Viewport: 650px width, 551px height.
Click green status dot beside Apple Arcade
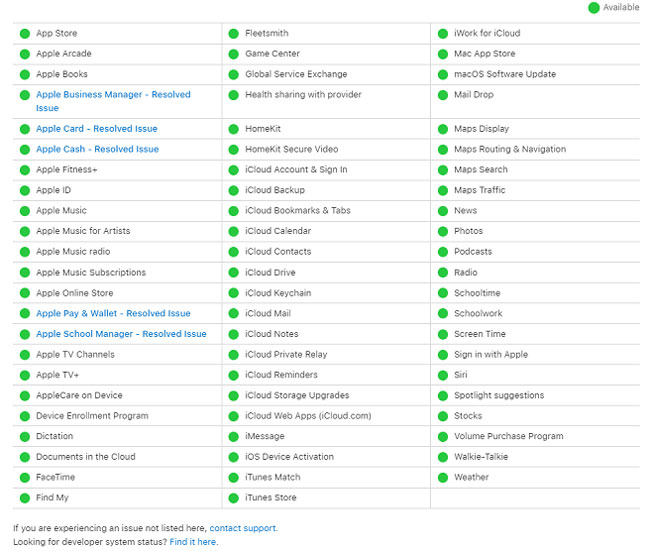pyautogui.click(x=25, y=54)
